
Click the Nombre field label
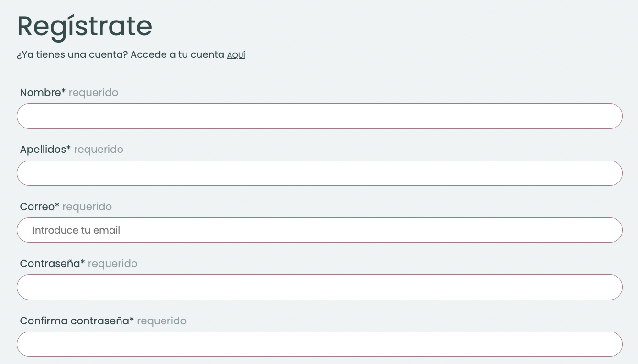pyautogui.click(x=40, y=93)
